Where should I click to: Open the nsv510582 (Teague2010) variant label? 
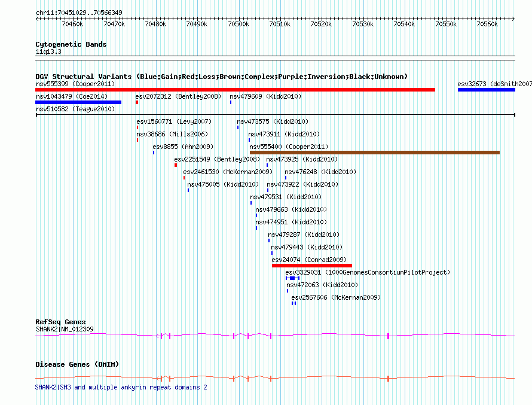click(x=75, y=109)
